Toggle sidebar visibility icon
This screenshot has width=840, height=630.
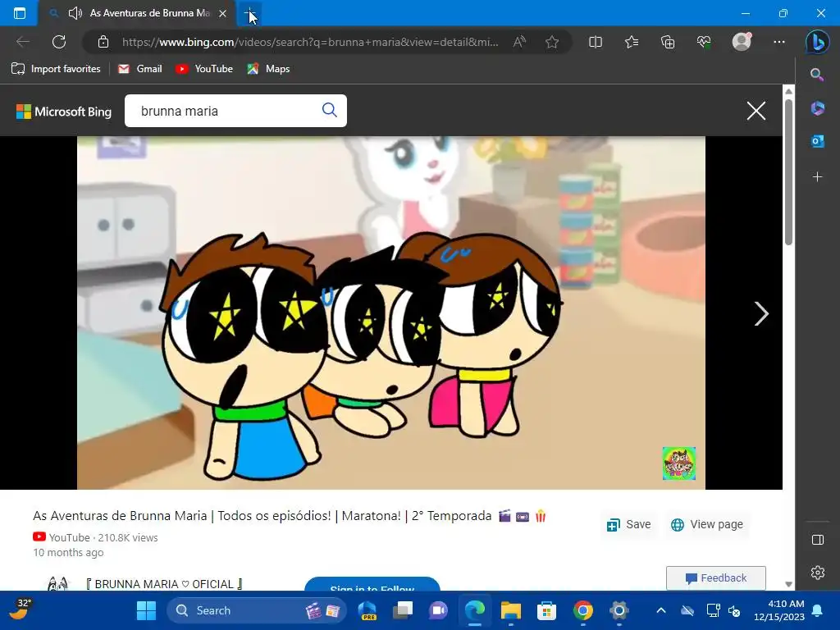click(818, 540)
